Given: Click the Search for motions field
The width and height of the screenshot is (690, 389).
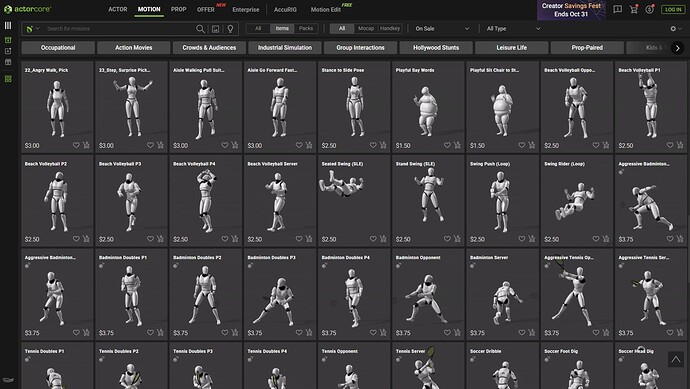Looking at the screenshot, I should pyautogui.click(x=119, y=29).
